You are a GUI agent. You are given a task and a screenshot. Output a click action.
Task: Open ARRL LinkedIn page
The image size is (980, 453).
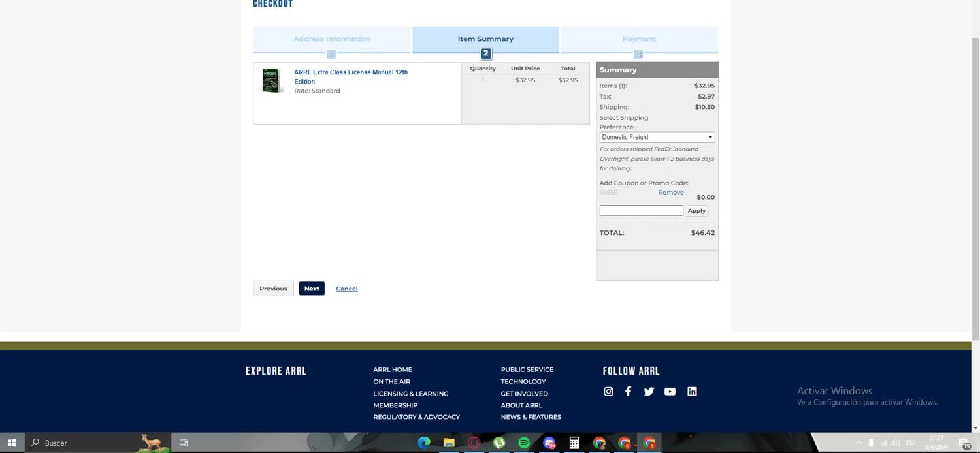pos(692,392)
